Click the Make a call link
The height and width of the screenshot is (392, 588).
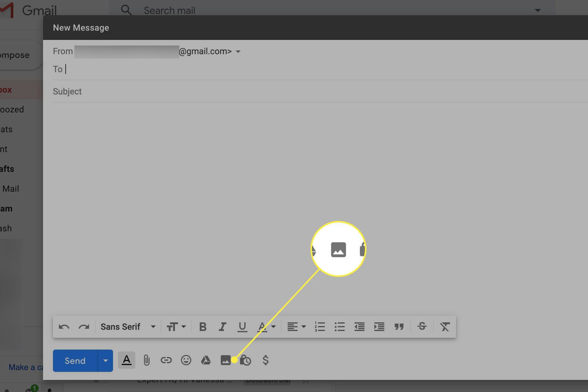point(26,367)
